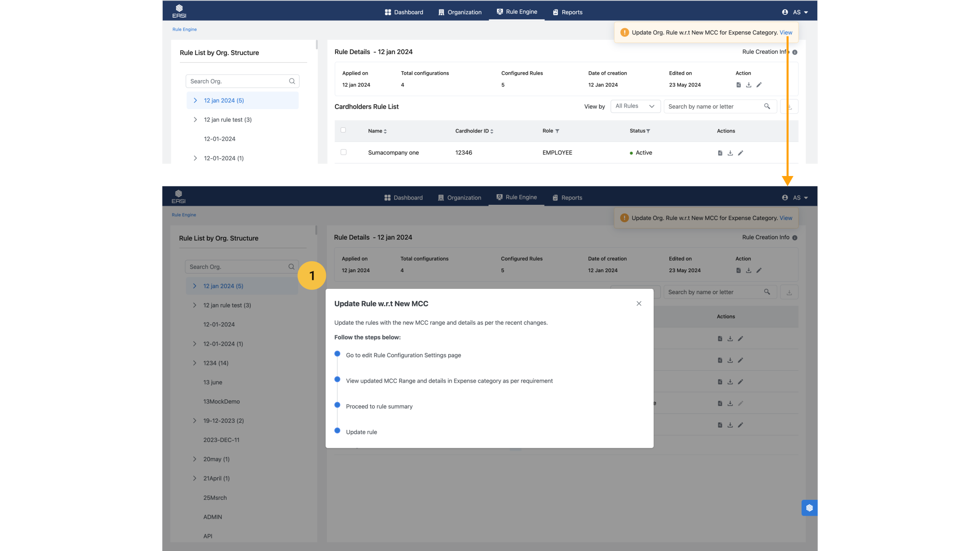Download the Sumacompany one cardholder rule
This screenshot has width=980, height=551.
(730, 153)
